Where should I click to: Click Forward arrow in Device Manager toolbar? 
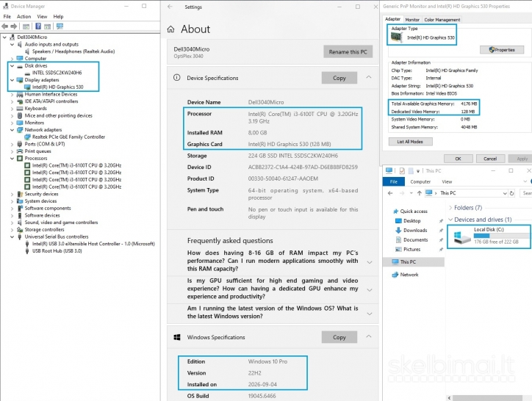pyautogui.click(x=13, y=26)
